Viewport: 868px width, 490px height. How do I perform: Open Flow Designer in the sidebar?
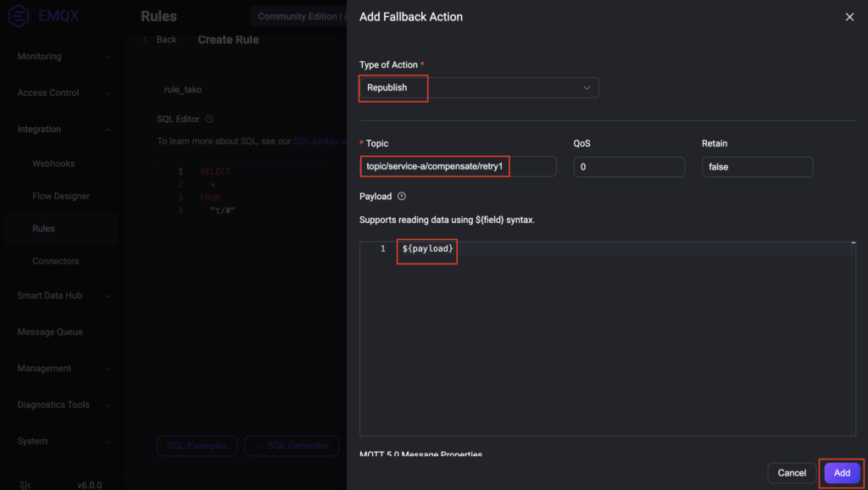coord(60,197)
